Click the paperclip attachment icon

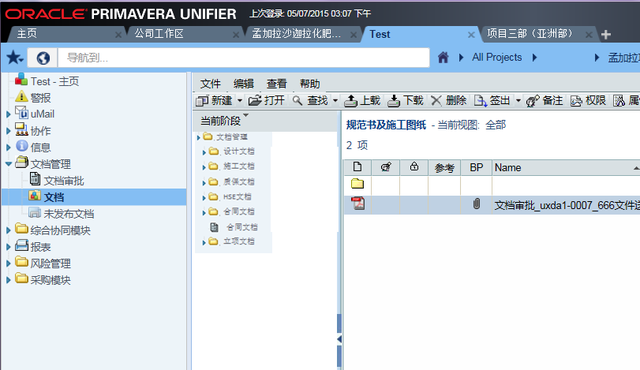point(476,204)
